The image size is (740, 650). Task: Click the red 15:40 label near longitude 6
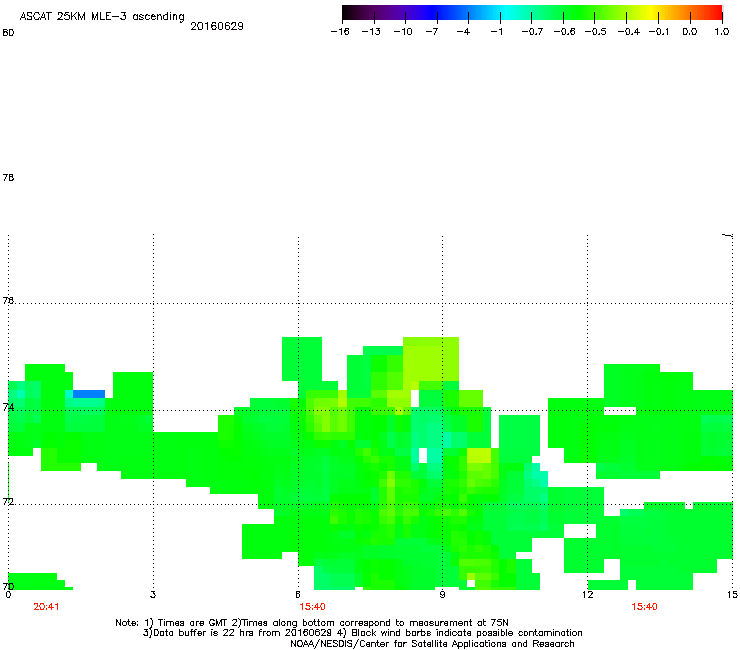pos(312,607)
